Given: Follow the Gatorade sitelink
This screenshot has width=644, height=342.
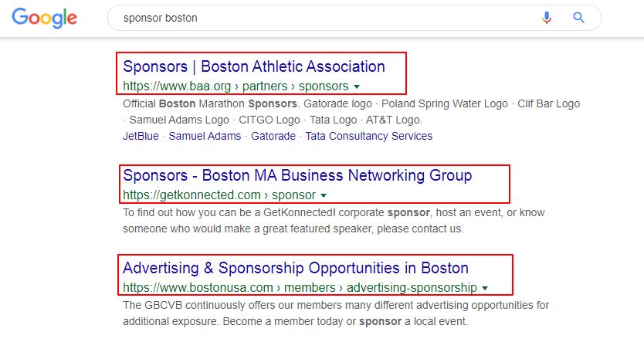Looking at the screenshot, I should tap(273, 136).
